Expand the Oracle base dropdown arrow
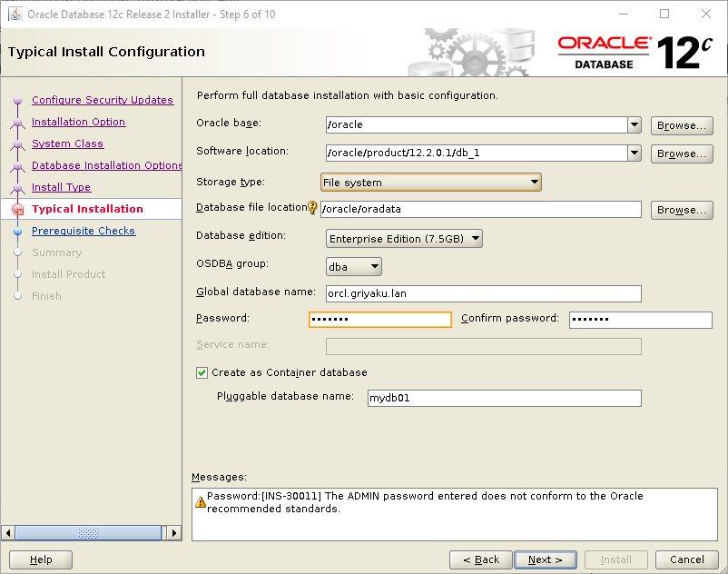 (x=635, y=124)
